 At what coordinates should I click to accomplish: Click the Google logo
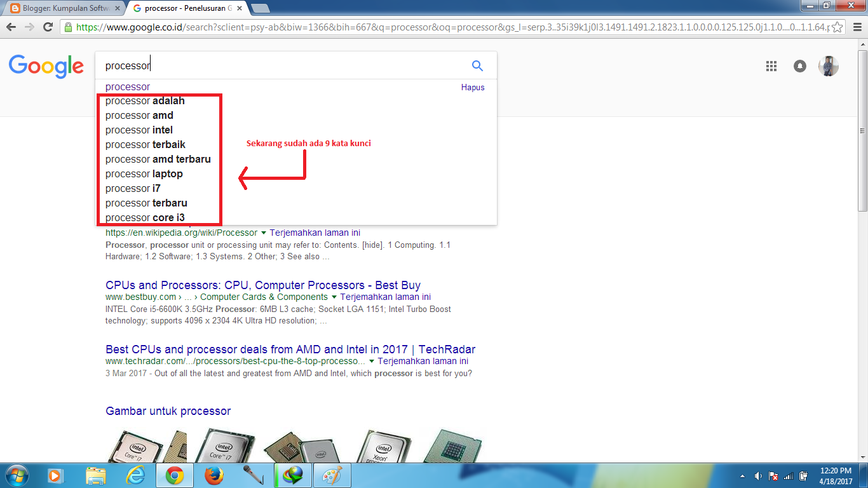click(46, 67)
